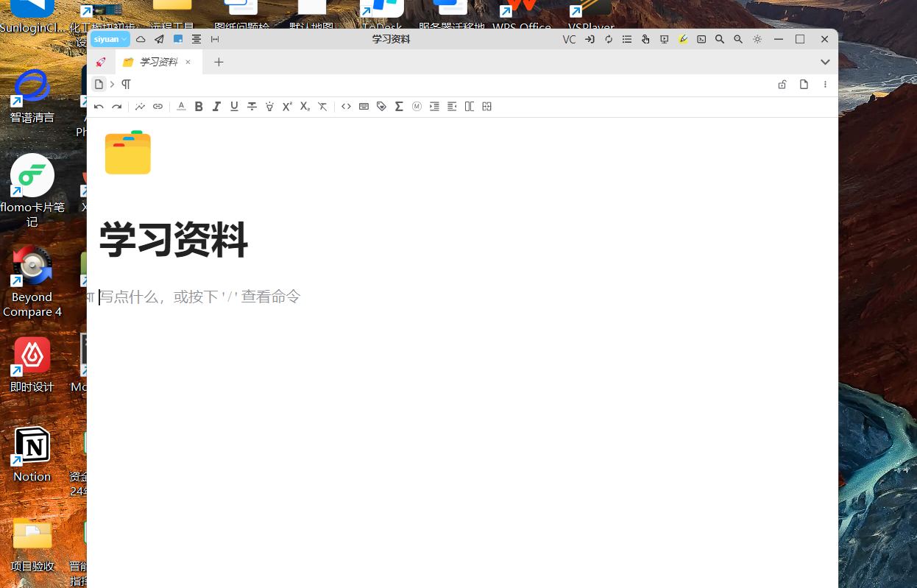
Task: Click the paper plane icon in title bar
Action: (159, 39)
